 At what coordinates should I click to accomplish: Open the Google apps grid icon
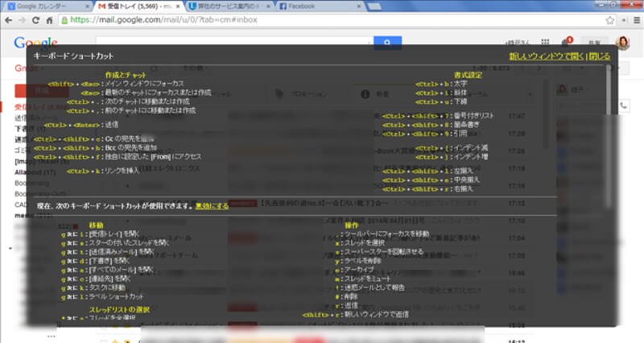[545, 43]
